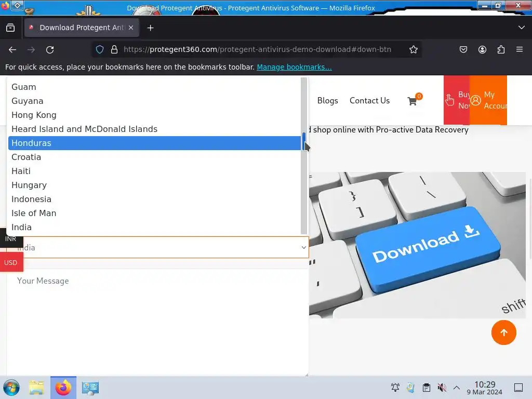Open the Firefox account icon

point(482,49)
